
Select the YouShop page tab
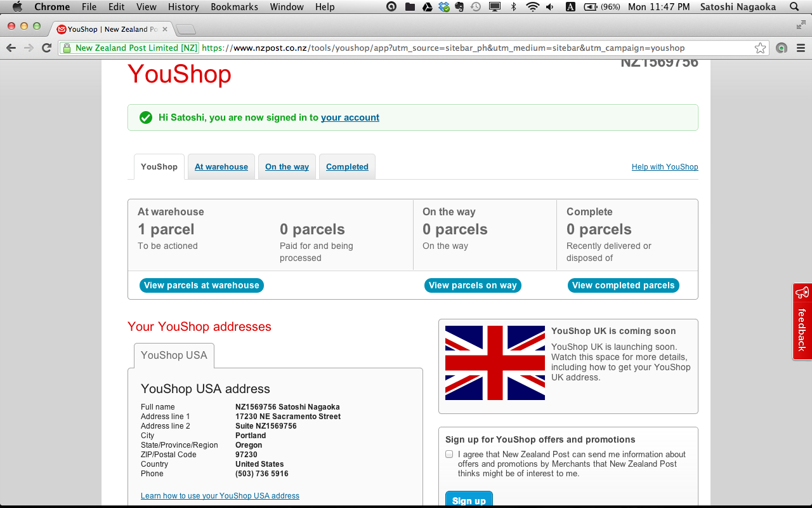pyautogui.click(x=159, y=167)
